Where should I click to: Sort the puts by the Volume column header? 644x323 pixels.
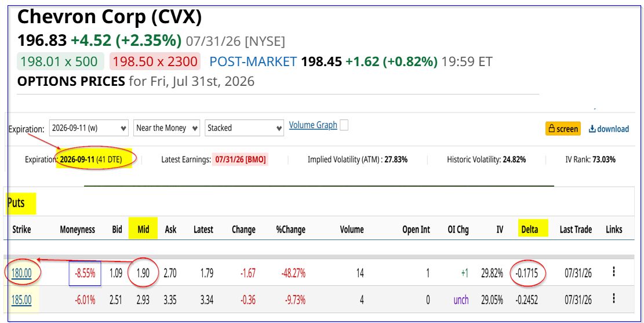click(352, 229)
